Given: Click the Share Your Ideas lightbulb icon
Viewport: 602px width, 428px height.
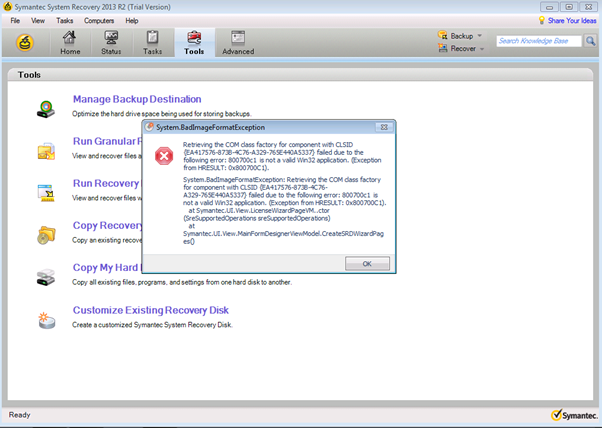Looking at the screenshot, I should pos(542,20).
